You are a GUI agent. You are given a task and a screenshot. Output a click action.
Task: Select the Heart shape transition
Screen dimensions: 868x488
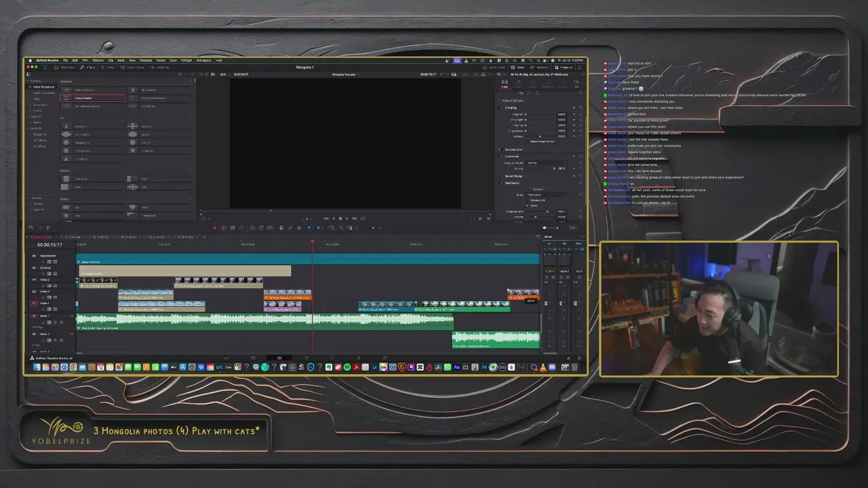159,207
